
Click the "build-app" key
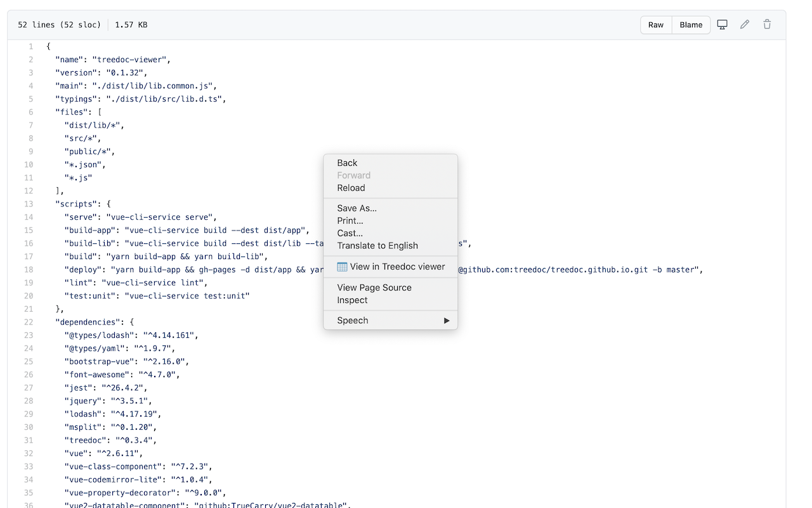[89, 230]
